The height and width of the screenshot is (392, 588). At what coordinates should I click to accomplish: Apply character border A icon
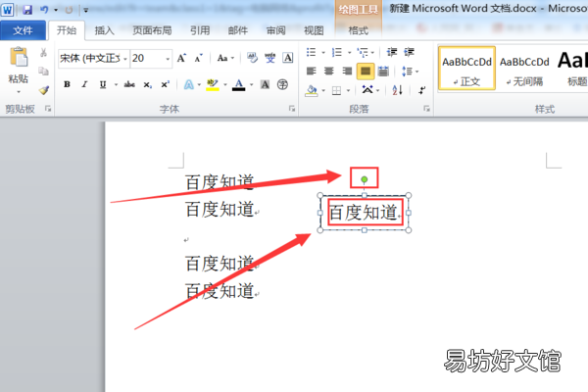point(287,58)
